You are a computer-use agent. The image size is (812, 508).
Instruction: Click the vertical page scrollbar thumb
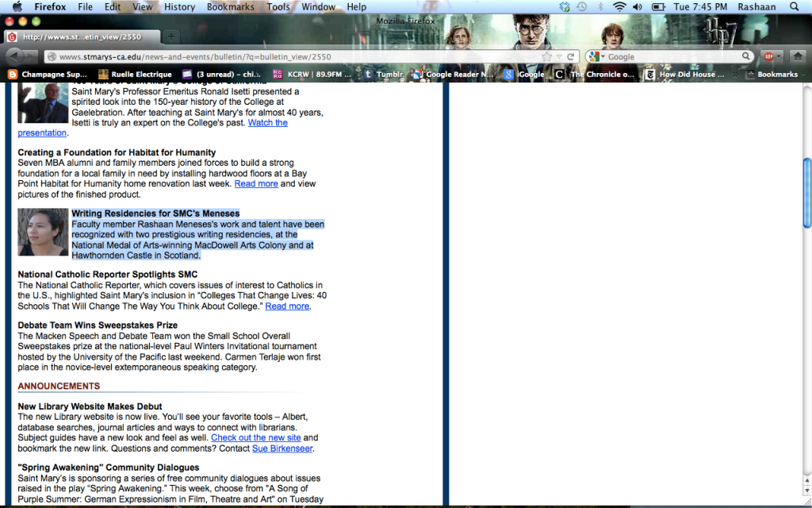pos(806,187)
